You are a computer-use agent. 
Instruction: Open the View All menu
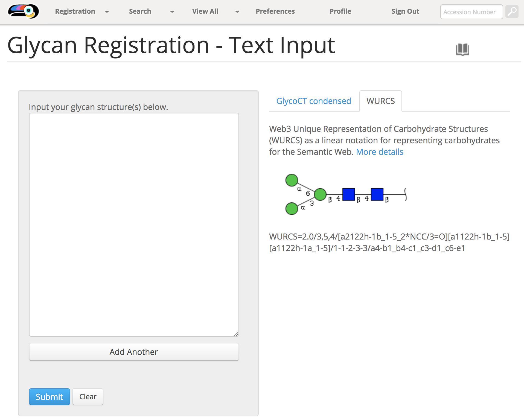coord(205,11)
